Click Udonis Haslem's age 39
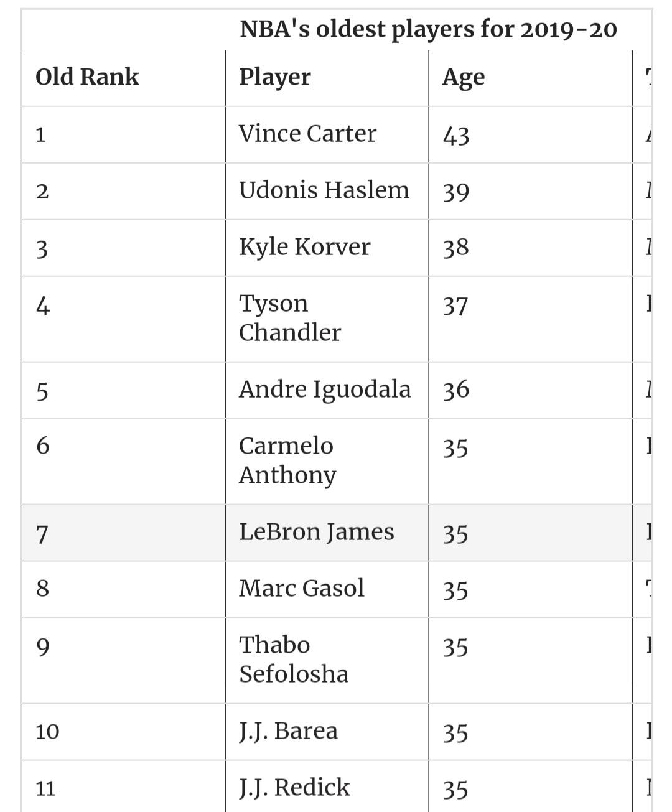672x812 pixels. (455, 192)
